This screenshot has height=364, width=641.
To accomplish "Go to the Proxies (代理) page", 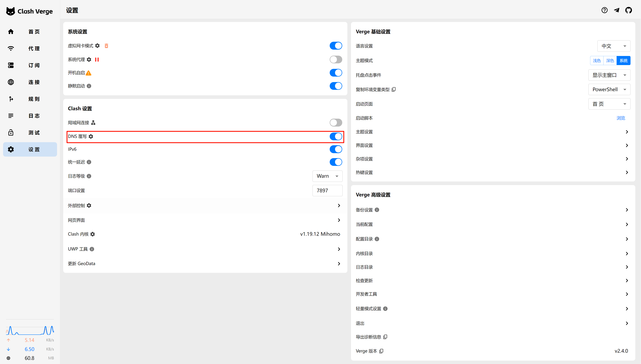I will 30,48.
